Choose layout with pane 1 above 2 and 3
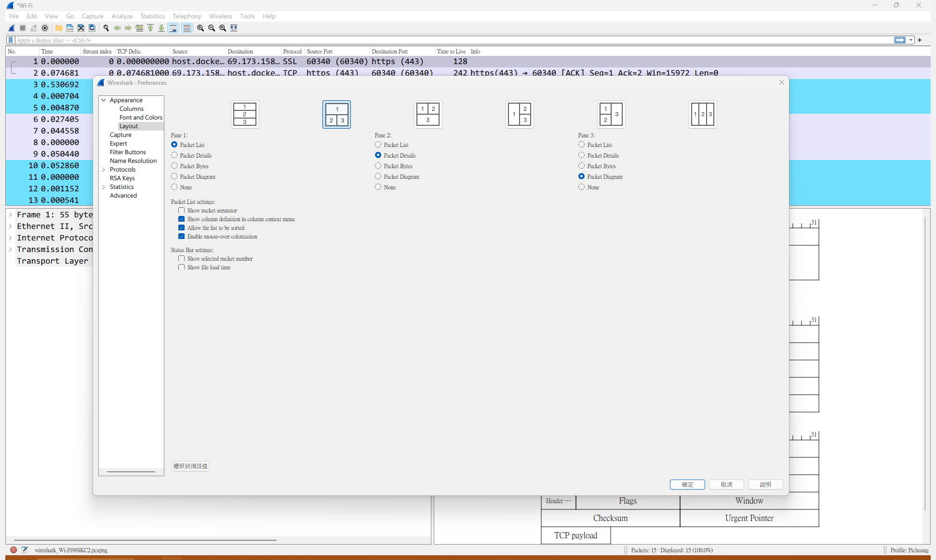The width and height of the screenshot is (936, 560). [x=336, y=114]
